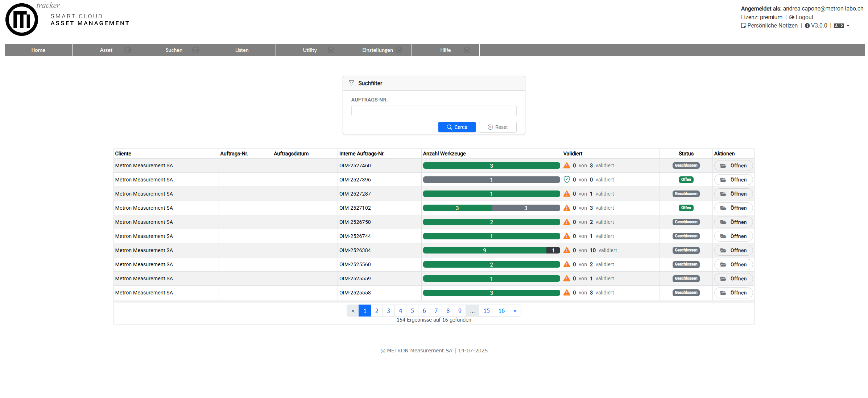Expand the language selector caret
This screenshot has height=398, width=868.
[848, 26]
